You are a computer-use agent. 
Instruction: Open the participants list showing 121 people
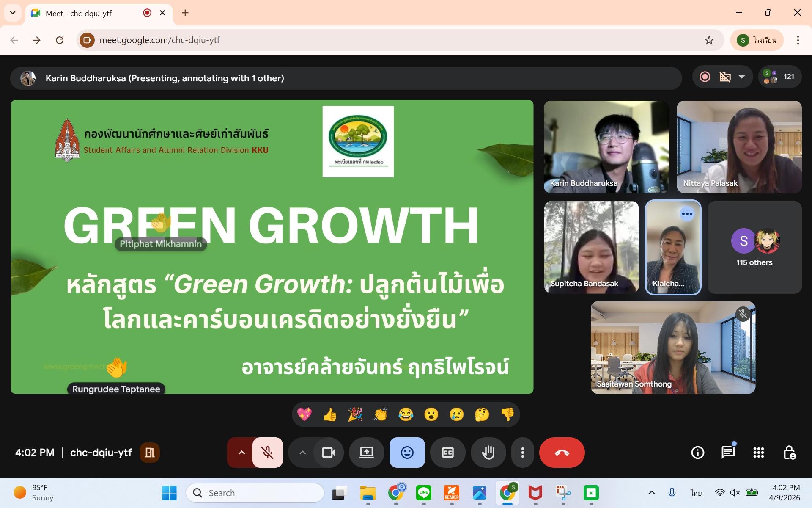click(x=779, y=77)
